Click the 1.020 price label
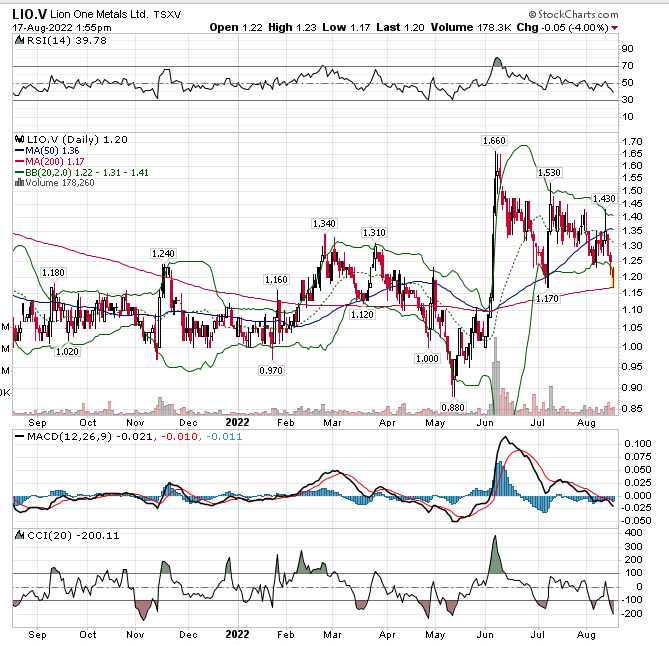The height and width of the screenshot is (646, 669). click(67, 352)
